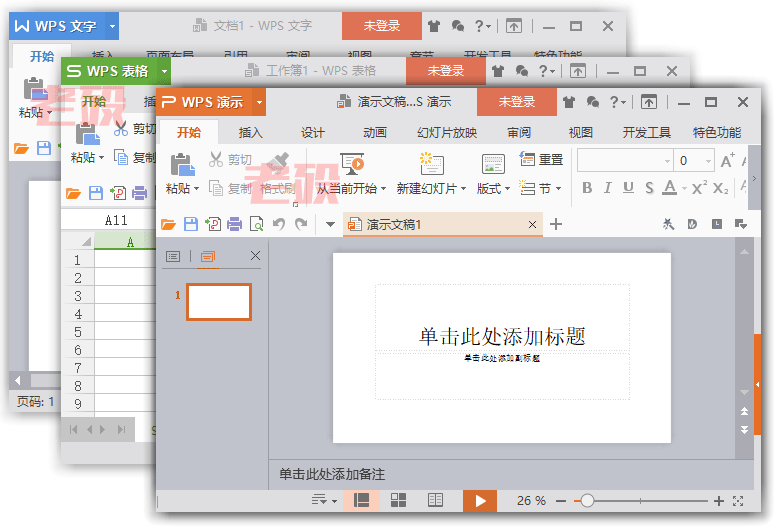775x531 pixels.
Task: Open feedback chat icon in Presentation title bar
Action: (593, 102)
